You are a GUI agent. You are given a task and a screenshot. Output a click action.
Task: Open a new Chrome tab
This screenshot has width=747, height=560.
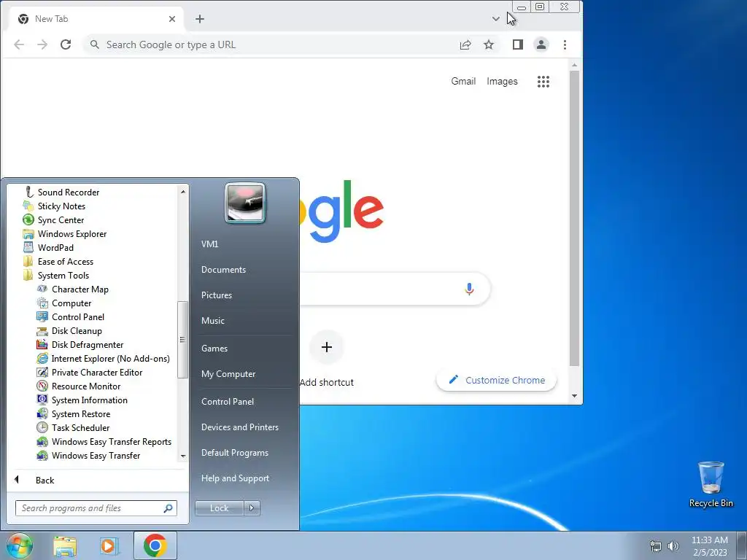tap(200, 19)
